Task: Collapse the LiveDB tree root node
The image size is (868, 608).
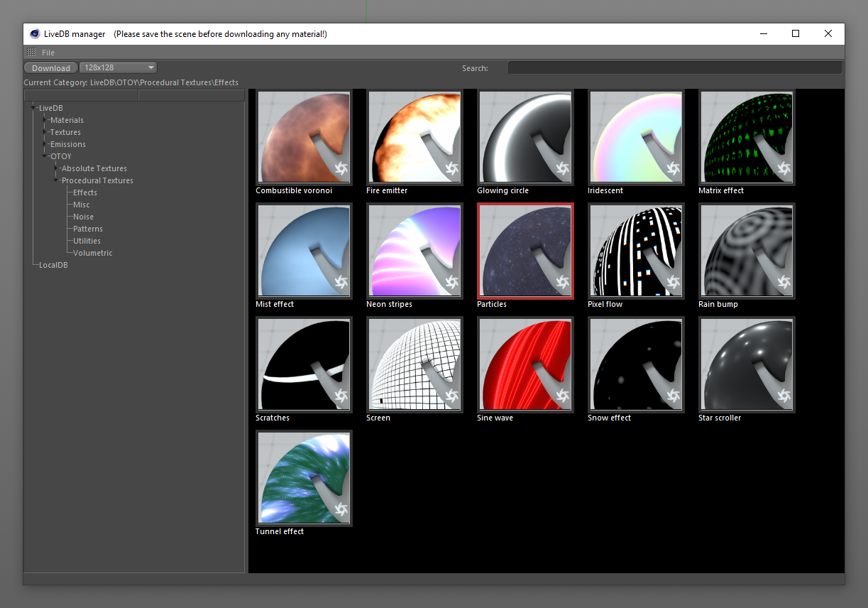Action: (x=34, y=108)
